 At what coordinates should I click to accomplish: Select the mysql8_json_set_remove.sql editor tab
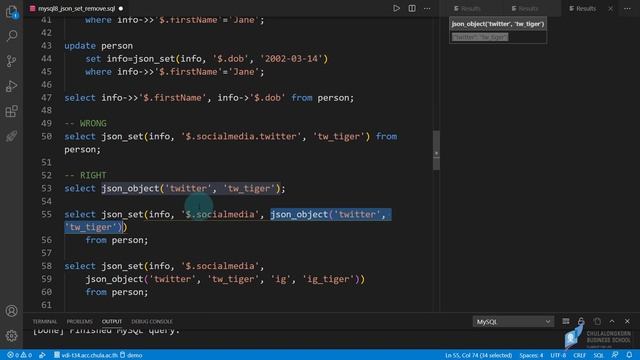tap(76, 8)
